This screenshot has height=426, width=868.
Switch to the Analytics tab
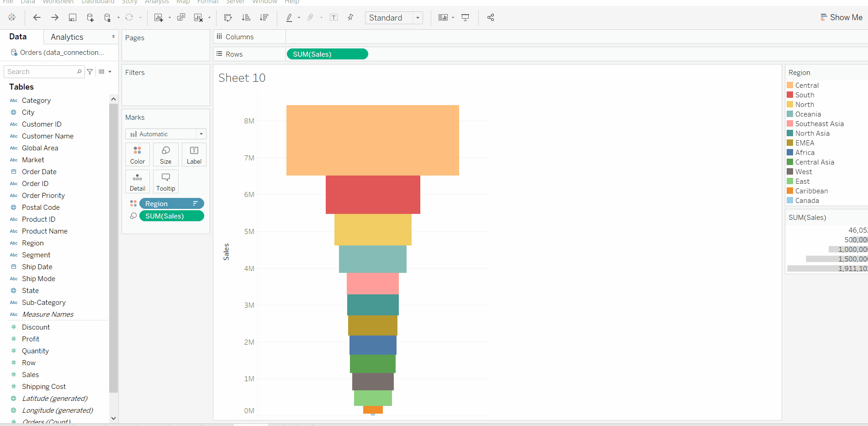pyautogui.click(x=67, y=37)
